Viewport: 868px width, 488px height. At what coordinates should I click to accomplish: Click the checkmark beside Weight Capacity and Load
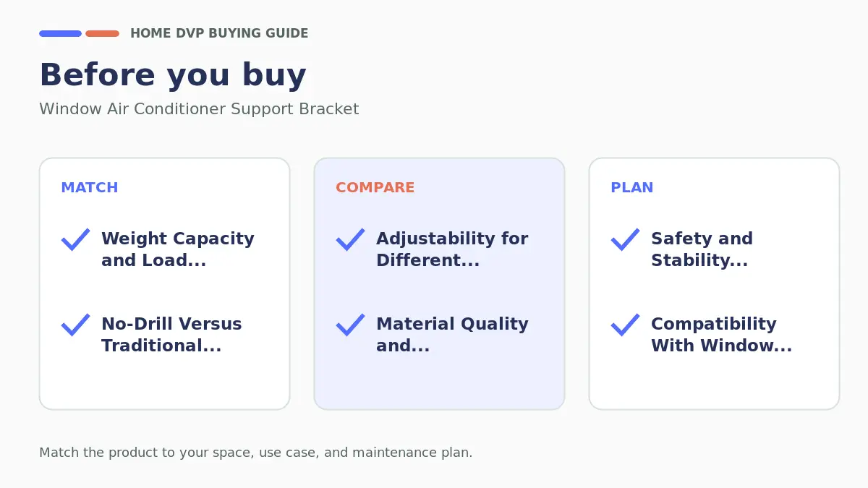coord(76,239)
